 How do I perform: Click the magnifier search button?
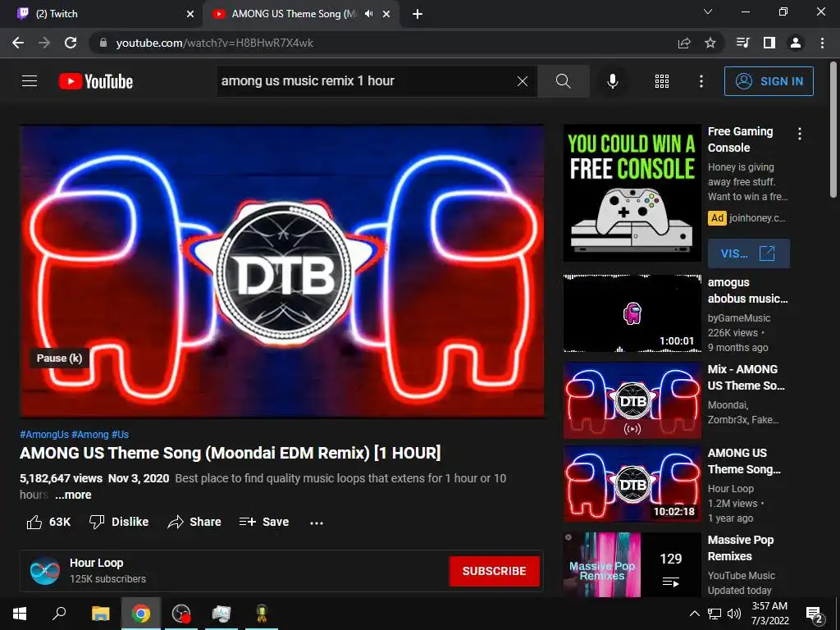coord(563,81)
